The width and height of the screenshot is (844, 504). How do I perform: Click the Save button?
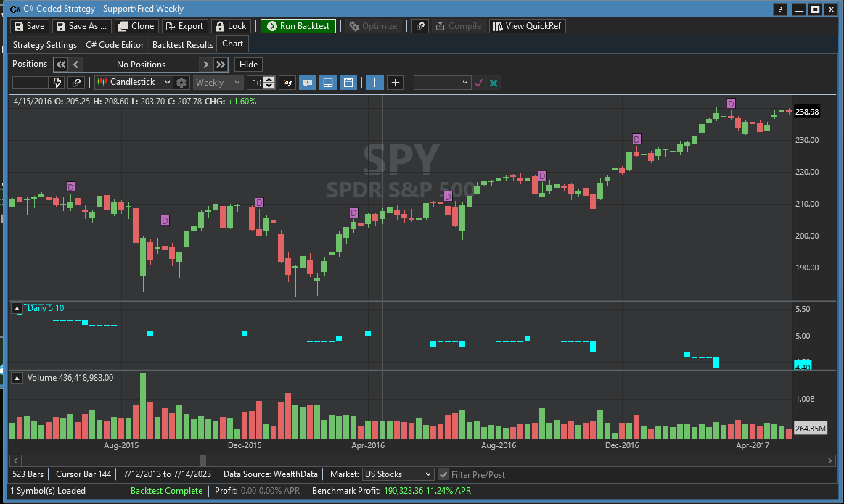30,26
